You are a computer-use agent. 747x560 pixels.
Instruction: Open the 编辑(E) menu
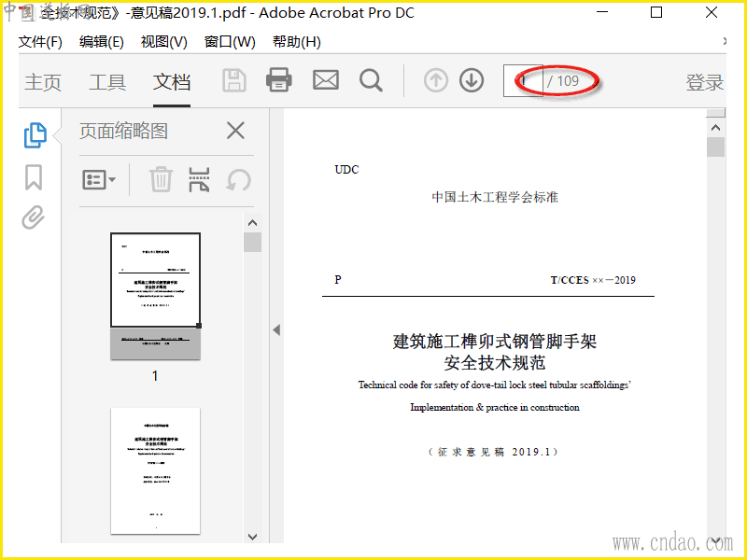click(102, 42)
